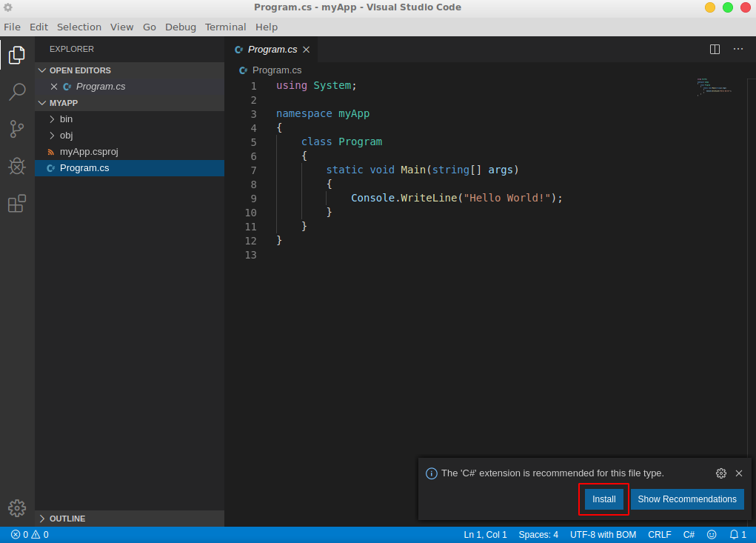Viewport: 756px width, 543px height.
Task: Open the Go menu
Action: [150, 27]
